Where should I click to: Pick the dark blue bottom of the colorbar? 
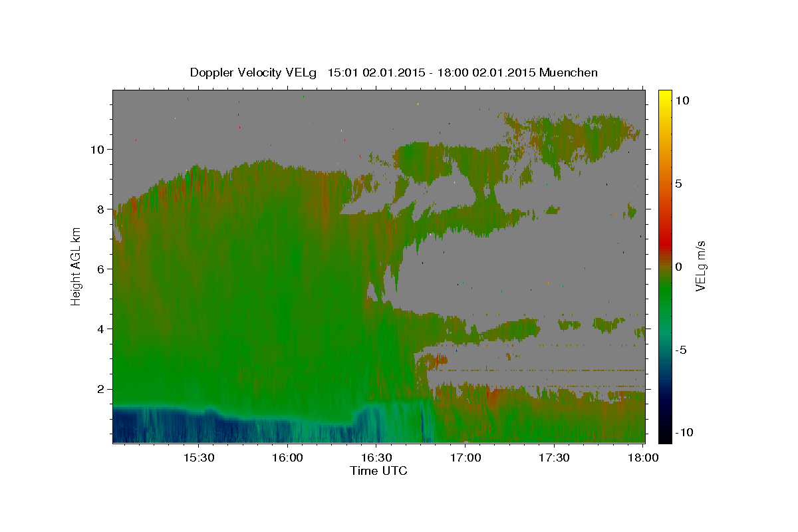tap(664, 399)
